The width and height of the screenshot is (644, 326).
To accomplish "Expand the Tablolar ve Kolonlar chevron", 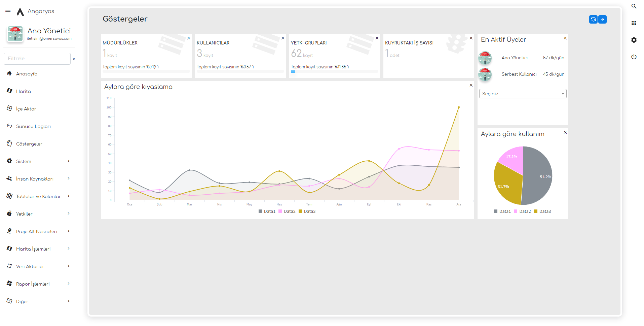I will (69, 196).
